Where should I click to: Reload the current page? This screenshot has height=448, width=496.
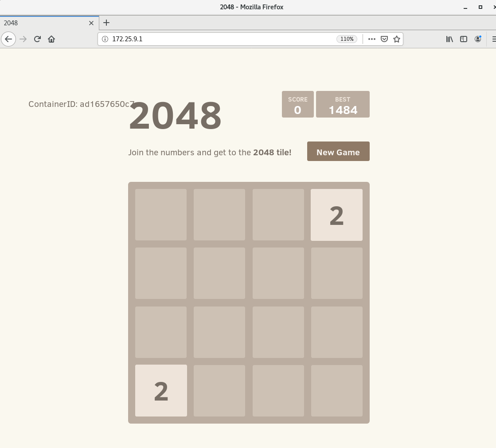point(37,39)
